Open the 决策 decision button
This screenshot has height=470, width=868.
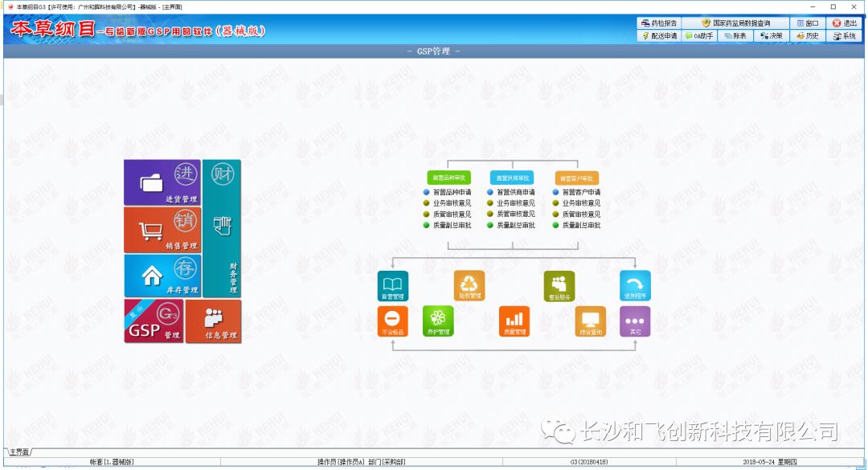pyautogui.click(x=771, y=36)
